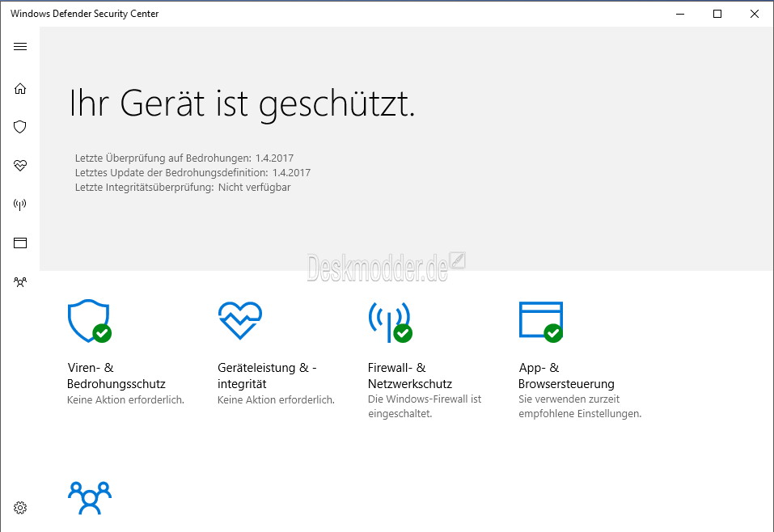Open family options via sidebar people icon
This screenshot has width=774, height=532.
click(x=20, y=282)
